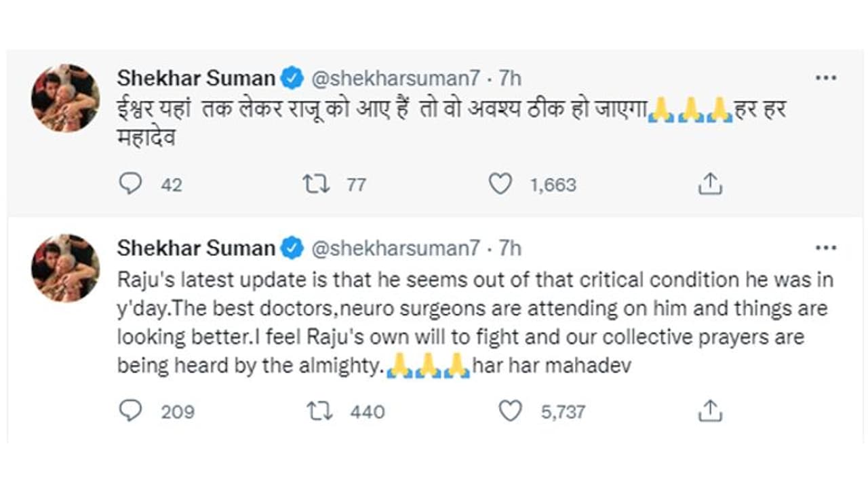Screen dimensions: 868x490
Task: Click @shekharsuman7 handle on first tweet
Action: [395, 79]
